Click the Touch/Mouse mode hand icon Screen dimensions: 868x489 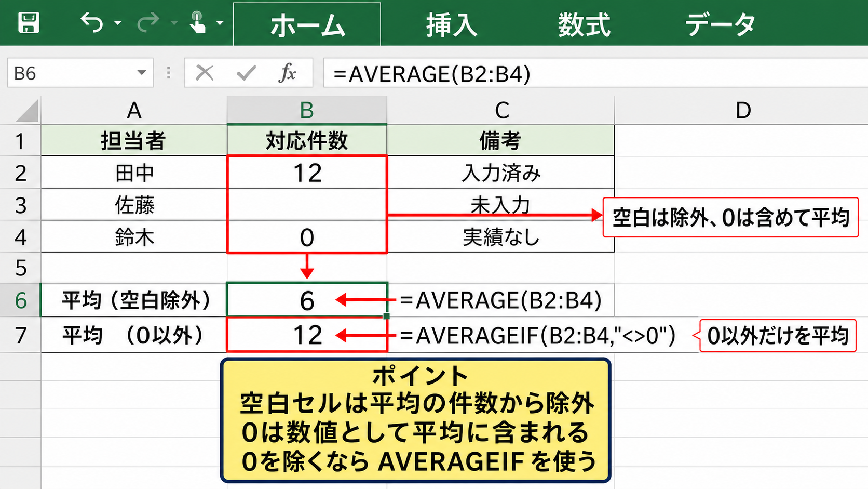point(197,23)
